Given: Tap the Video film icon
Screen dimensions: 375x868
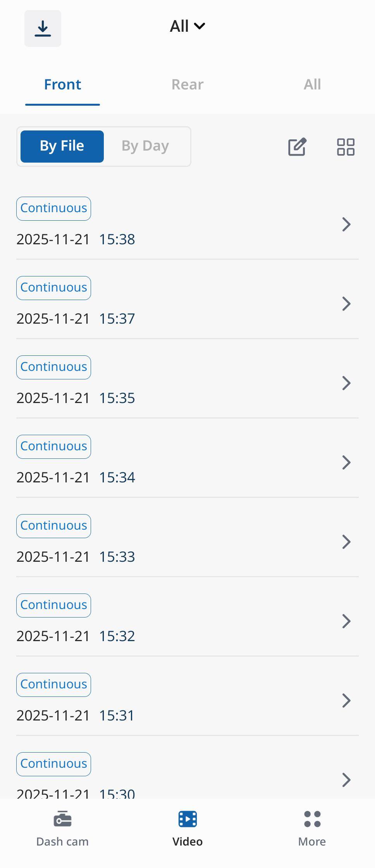Looking at the screenshot, I should coord(187,819).
